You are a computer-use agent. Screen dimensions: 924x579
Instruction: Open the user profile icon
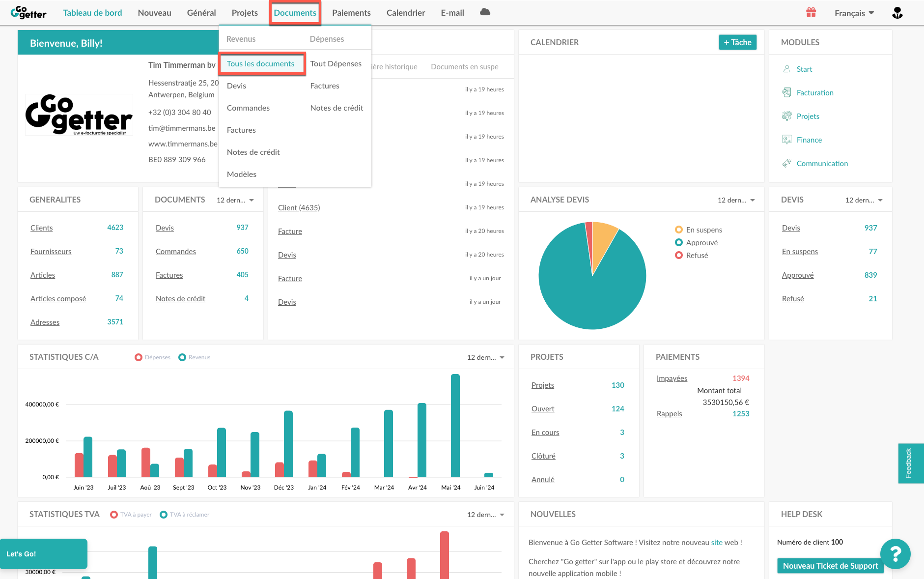(897, 13)
